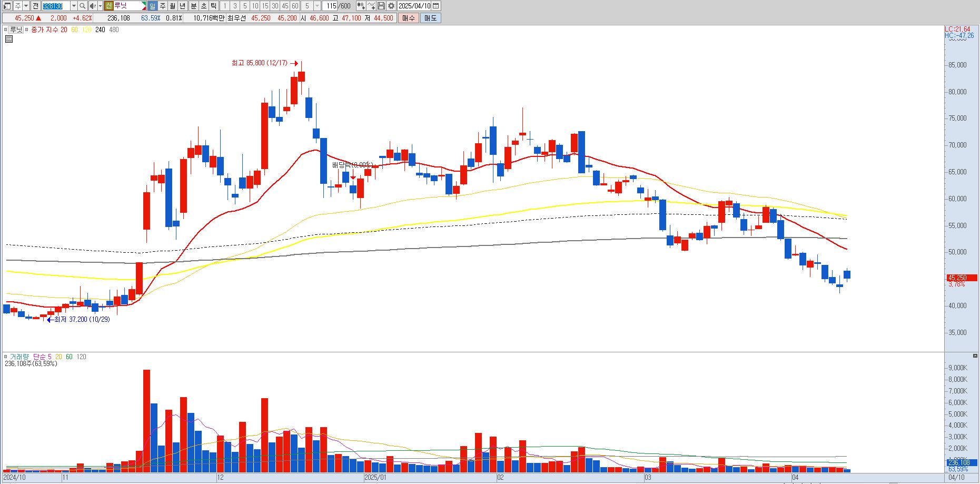This screenshot has width=980, height=484.
Task: Click the 45,250 current price tag on axis
Action: pyautogui.click(x=962, y=278)
